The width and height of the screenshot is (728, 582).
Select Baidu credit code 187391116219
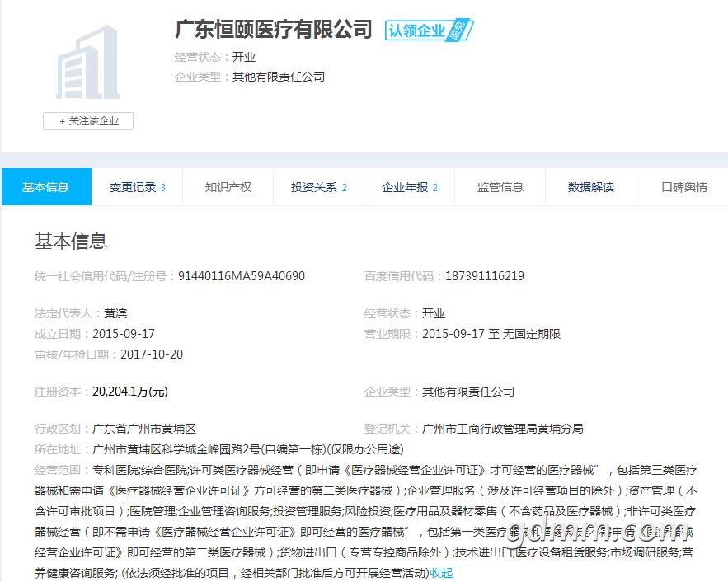pyautogui.click(x=485, y=276)
